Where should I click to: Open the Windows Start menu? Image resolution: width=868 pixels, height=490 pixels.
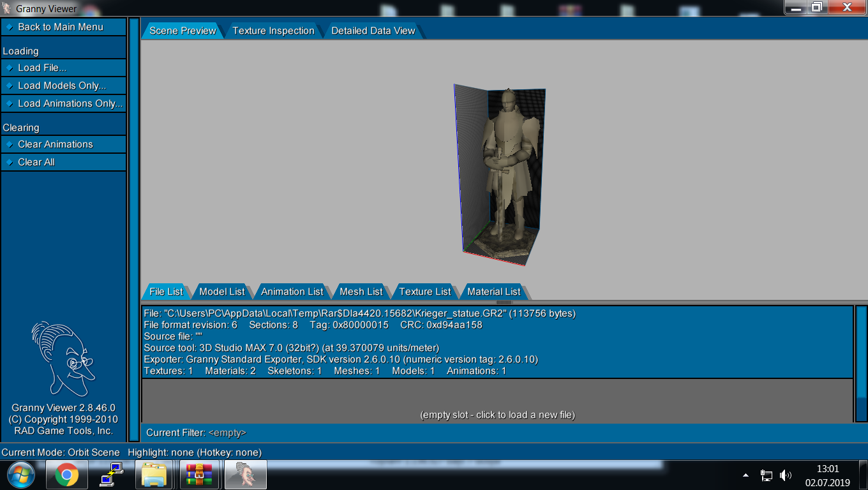click(x=21, y=475)
